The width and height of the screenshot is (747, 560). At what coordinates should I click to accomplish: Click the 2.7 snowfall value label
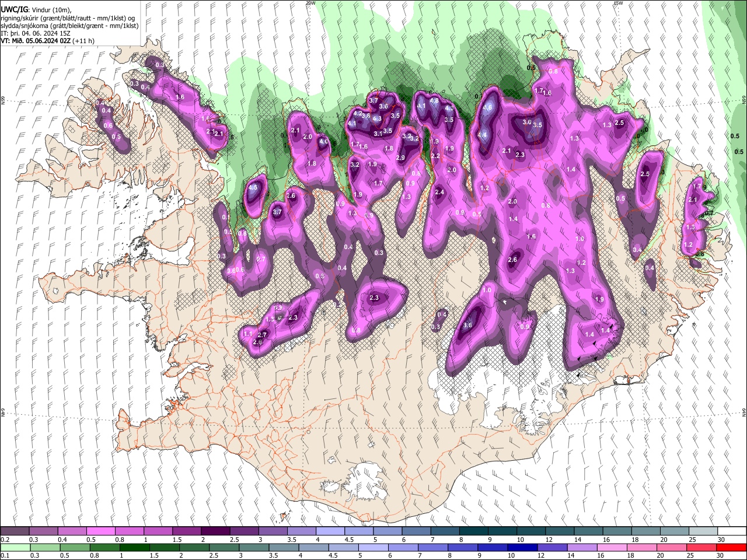click(x=262, y=335)
